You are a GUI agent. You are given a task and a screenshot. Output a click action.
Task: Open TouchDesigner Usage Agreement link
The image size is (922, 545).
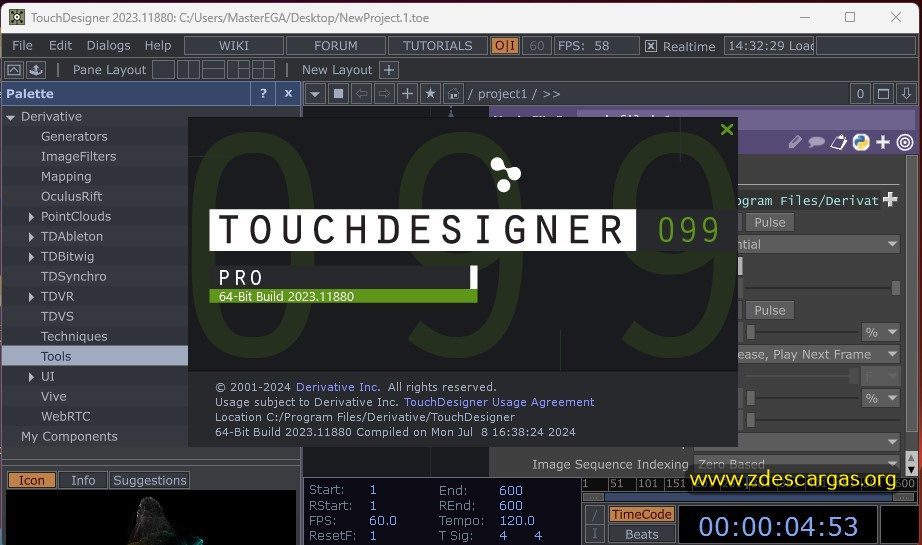point(499,402)
